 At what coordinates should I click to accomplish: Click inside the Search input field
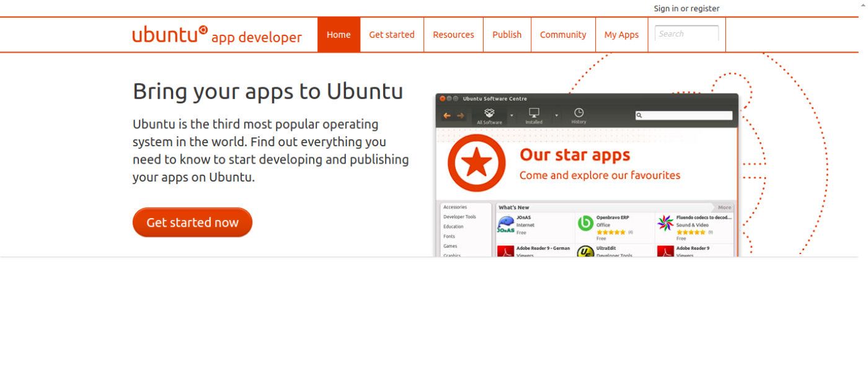(686, 34)
